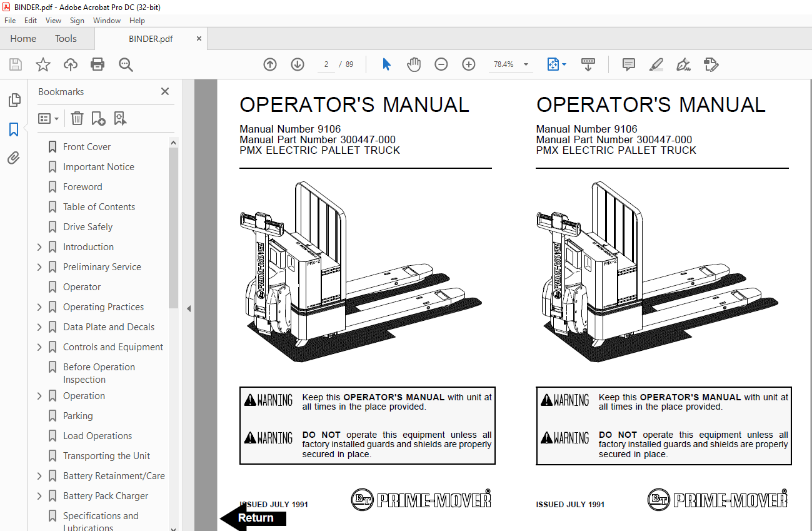Screen dimensions: 812x531
Task: Toggle the Bookmarks panel icon
Action: (14, 129)
